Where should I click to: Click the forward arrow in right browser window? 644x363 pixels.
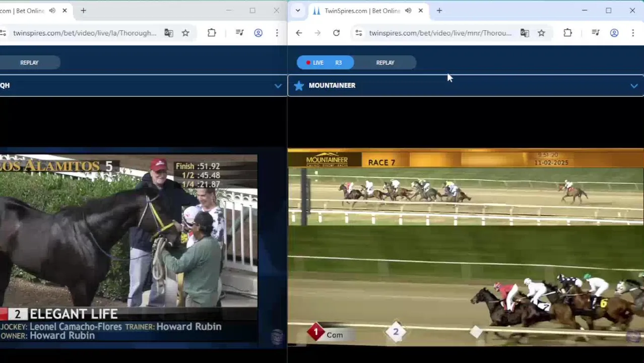click(317, 33)
